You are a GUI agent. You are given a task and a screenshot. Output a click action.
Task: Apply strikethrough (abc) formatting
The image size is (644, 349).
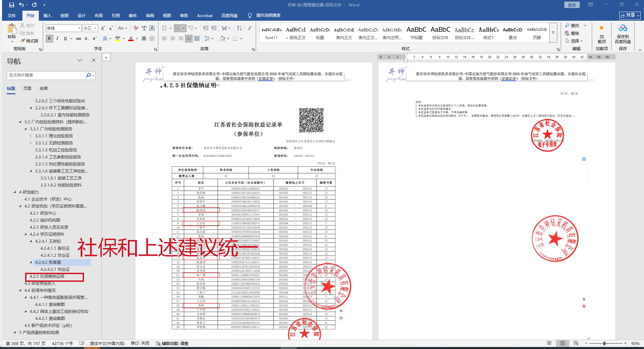(x=79, y=38)
